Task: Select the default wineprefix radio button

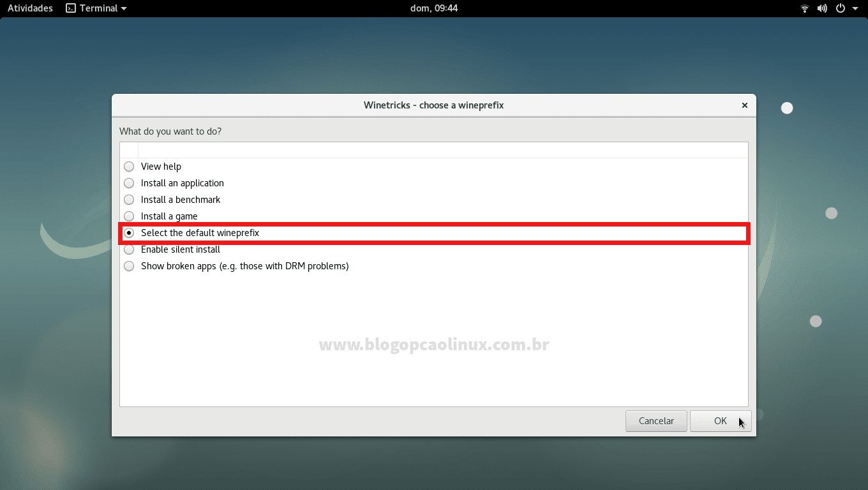Action: coord(129,233)
